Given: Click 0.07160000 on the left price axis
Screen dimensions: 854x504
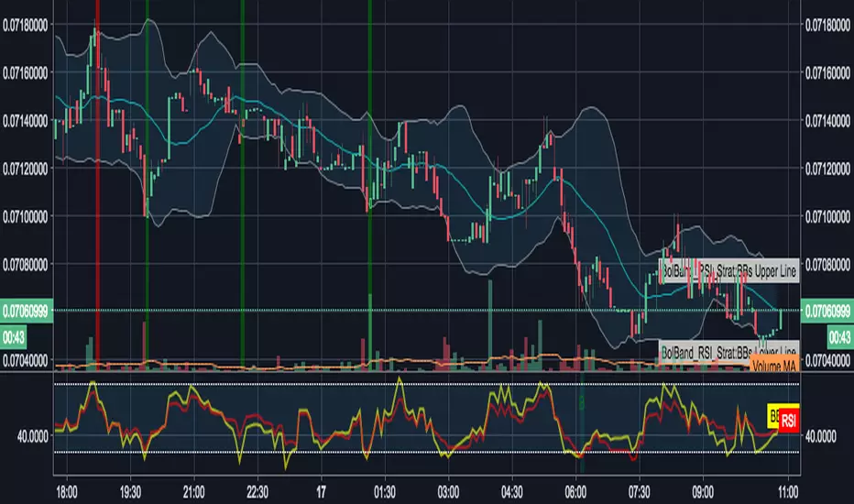Looking at the screenshot, I should [x=25, y=73].
